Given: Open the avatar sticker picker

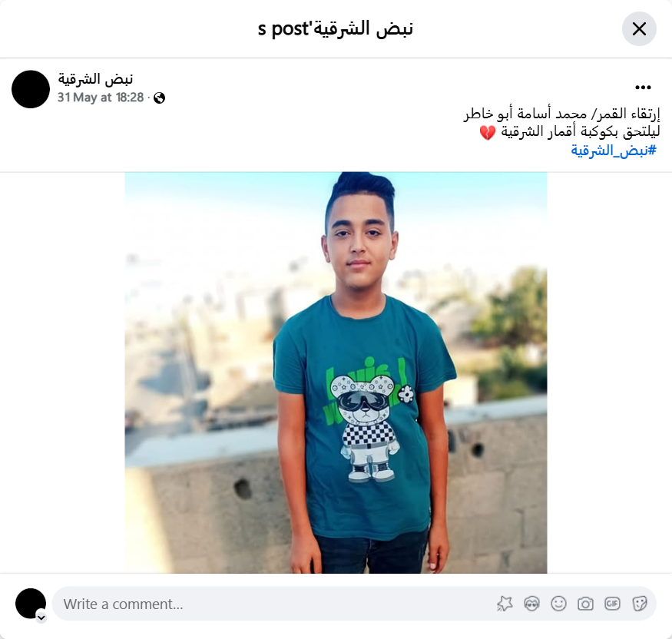Looking at the screenshot, I should (531, 604).
